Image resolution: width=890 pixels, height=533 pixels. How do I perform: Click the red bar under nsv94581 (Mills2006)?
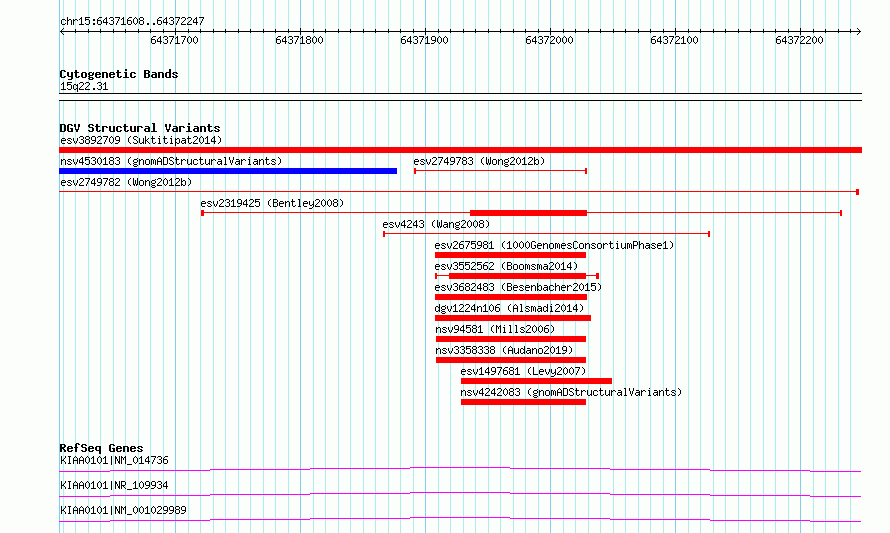point(511,339)
